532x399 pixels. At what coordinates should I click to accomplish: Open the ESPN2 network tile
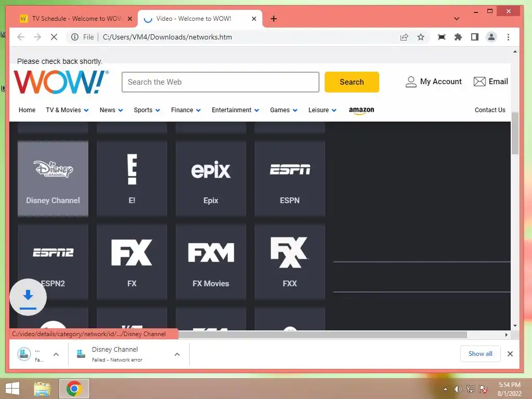coord(53,262)
